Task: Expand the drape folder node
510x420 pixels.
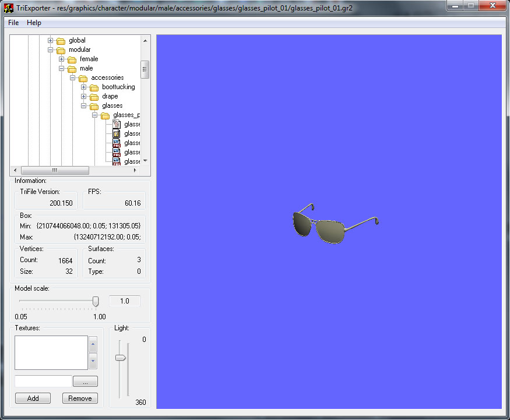Action: point(84,96)
